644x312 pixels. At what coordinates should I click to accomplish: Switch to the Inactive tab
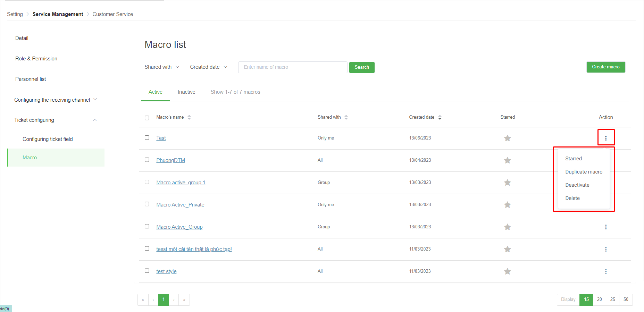tap(186, 92)
